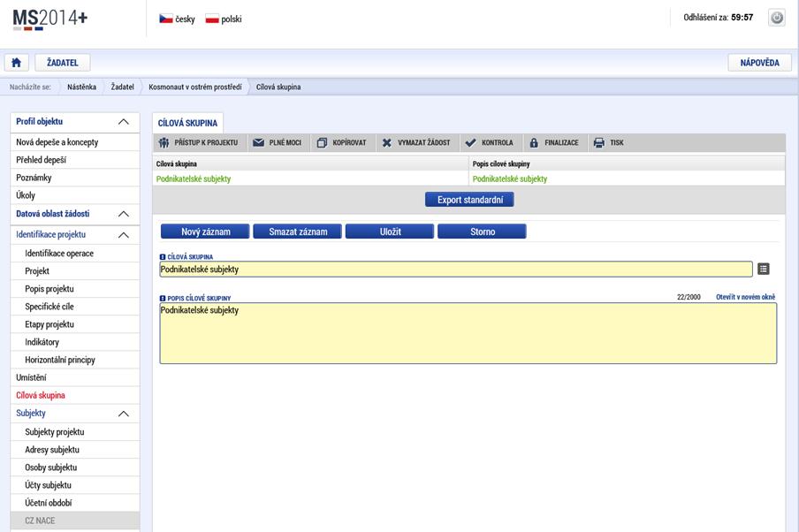Collapse the Subjekty group

pyautogui.click(x=124, y=414)
